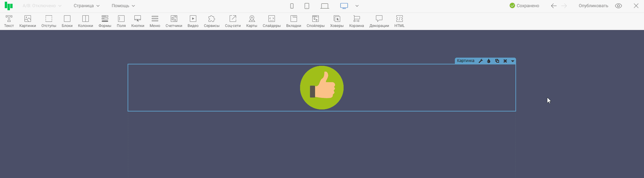This screenshot has width=644, height=178.
Task: Open the droplet color style icon
Action: pyautogui.click(x=489, y=61)
